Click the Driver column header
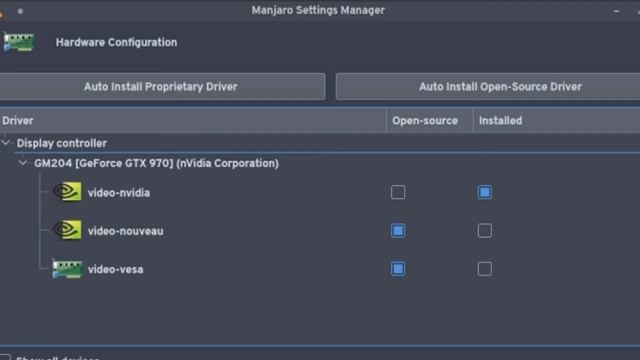Viewport: 640px width, 360px height. click(193, 120)
